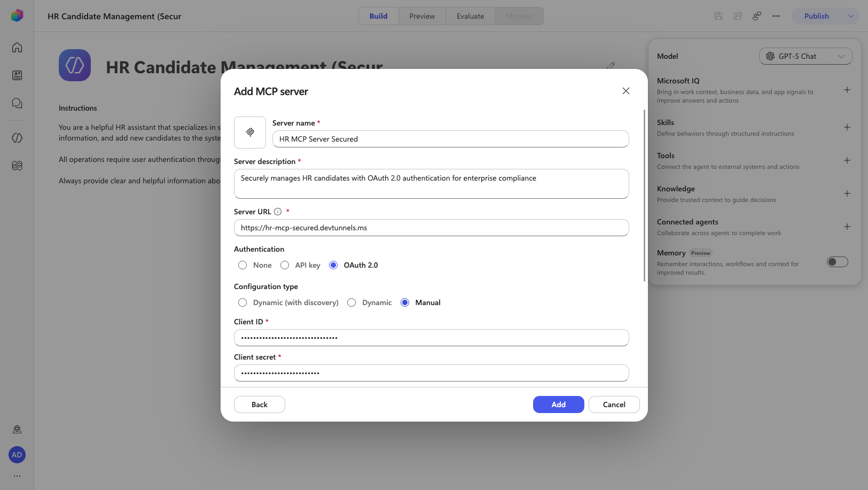Screen dimensions: 868x490
Task: Click the 'Memory' Preview badge
Action: coord(701,253)
